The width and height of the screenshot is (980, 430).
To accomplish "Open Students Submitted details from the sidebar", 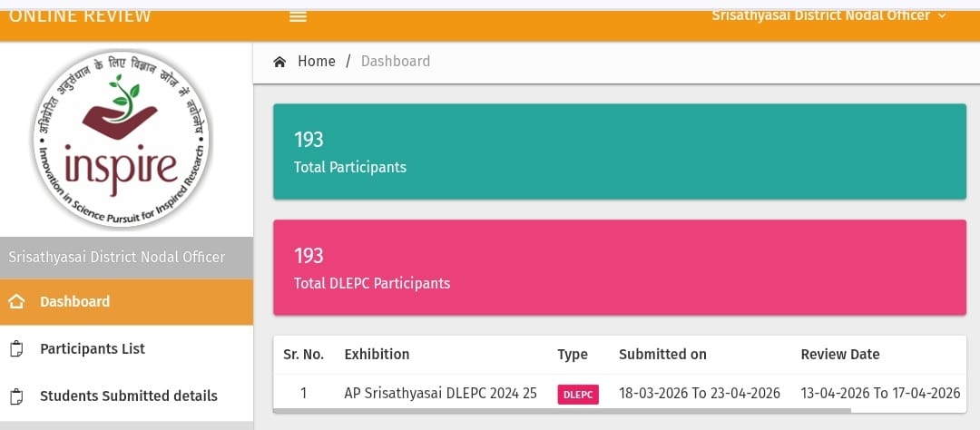I will 129,396.
